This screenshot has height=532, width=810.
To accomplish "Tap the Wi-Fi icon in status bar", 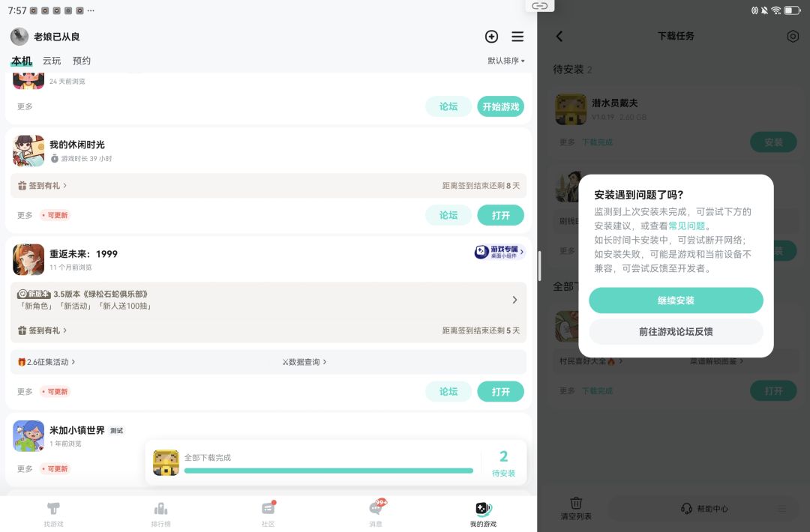I will (776, 10).
